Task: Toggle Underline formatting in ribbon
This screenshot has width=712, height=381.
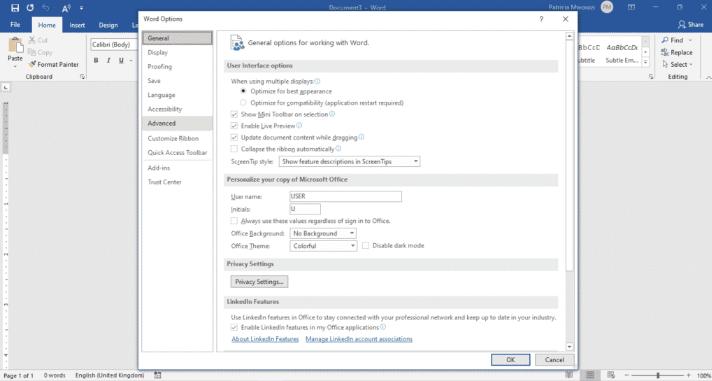Action: [x=121, y=60]
